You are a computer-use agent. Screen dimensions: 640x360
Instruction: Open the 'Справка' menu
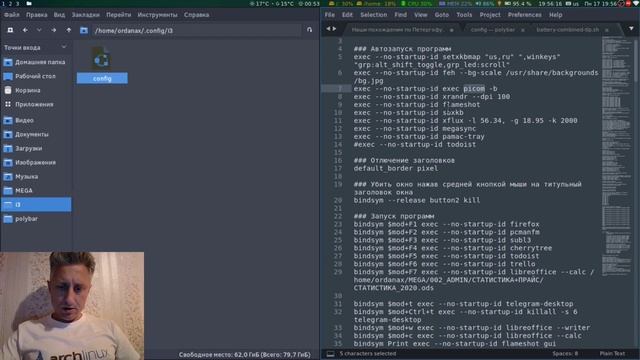[x=196, y=15]
